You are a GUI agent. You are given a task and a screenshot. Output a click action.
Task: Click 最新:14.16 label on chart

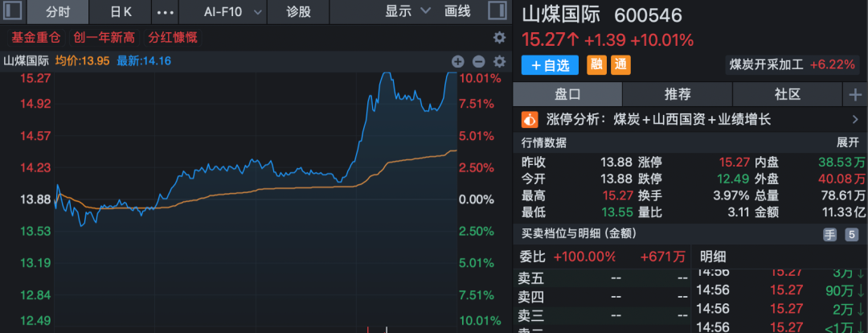click(x=144, y=61)
